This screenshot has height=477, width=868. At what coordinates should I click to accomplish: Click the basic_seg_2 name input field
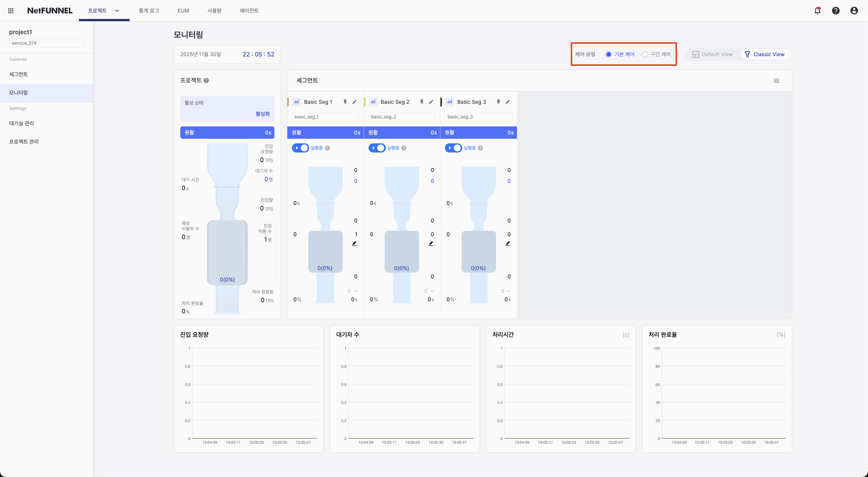point(401,116)
